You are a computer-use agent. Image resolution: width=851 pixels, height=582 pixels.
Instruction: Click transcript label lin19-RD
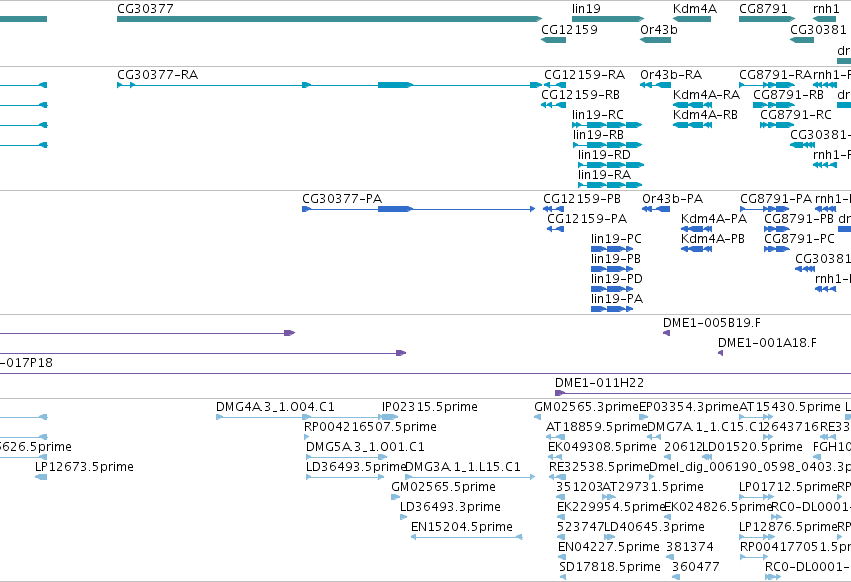(604, 155)
